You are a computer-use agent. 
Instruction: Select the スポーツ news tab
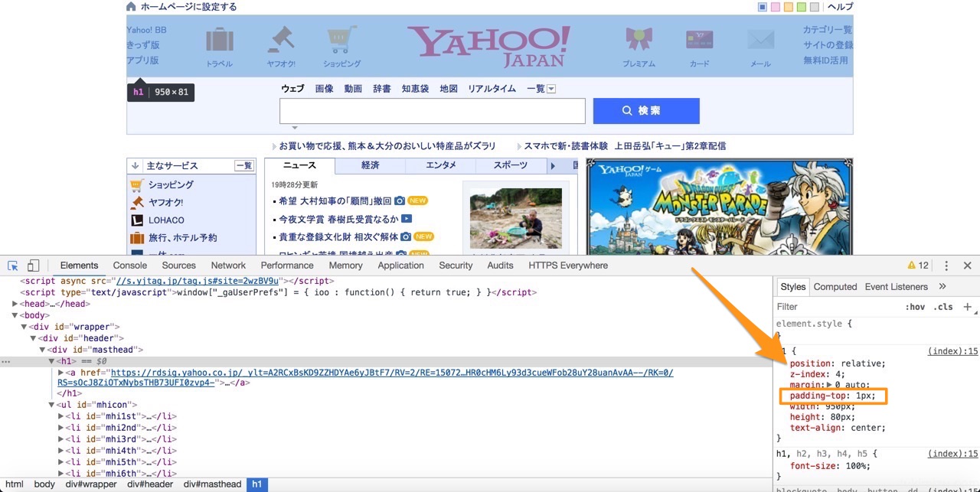coord(511,165)
